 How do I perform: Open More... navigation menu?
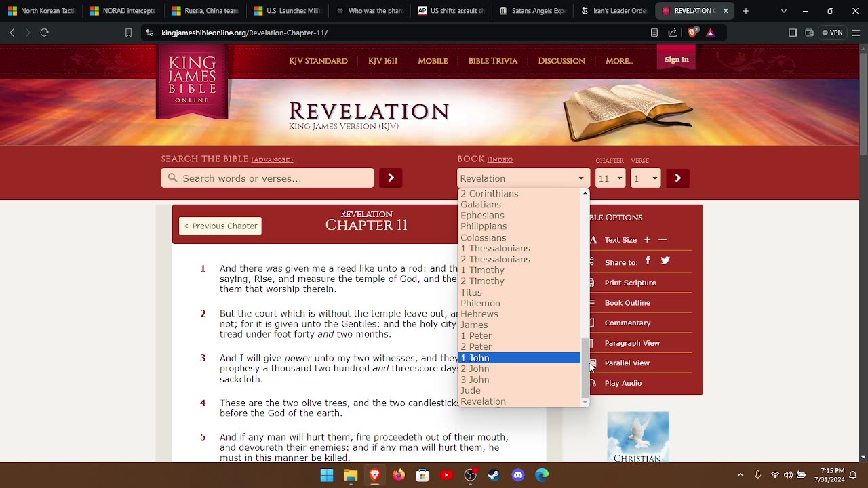(619, 61)
